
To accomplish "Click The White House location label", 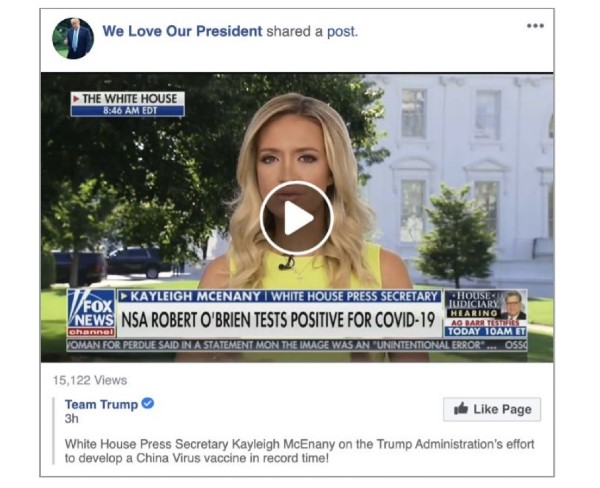I will [128, 99].
